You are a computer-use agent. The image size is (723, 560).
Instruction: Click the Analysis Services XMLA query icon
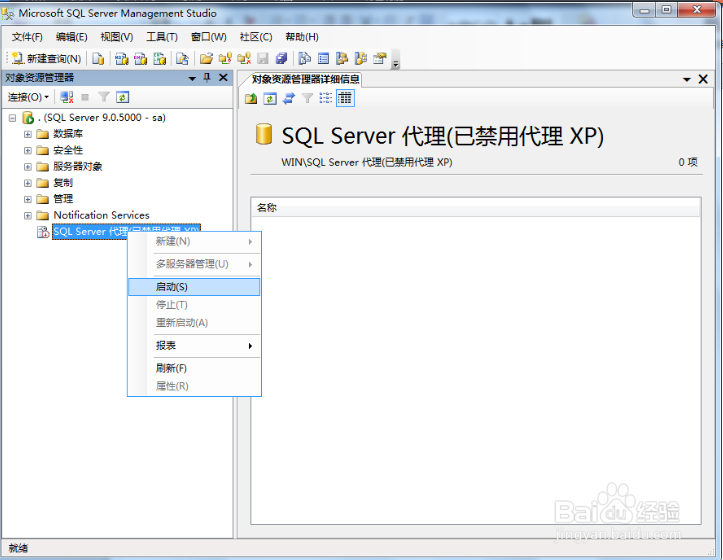pyautogui.click(x=160, y=59)
